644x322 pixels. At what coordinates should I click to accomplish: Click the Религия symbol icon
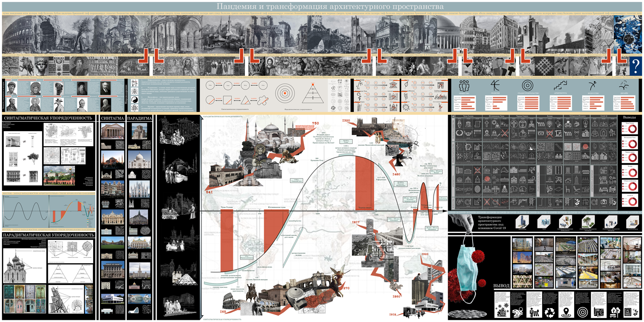click(x=496, y=85)
